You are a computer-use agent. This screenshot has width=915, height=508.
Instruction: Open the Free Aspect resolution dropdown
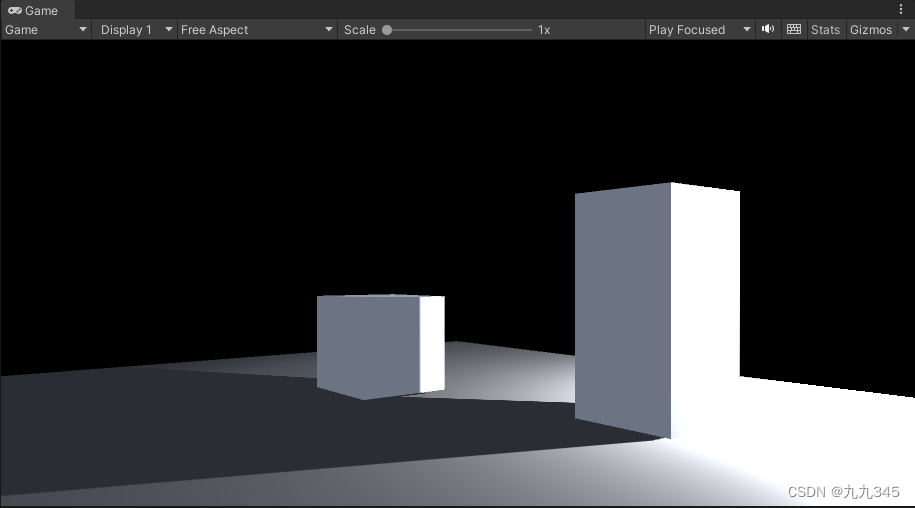257,30
